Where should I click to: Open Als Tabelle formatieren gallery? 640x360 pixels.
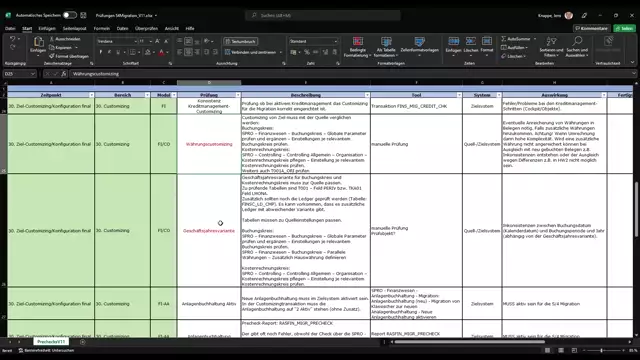[x=386, y=47]
